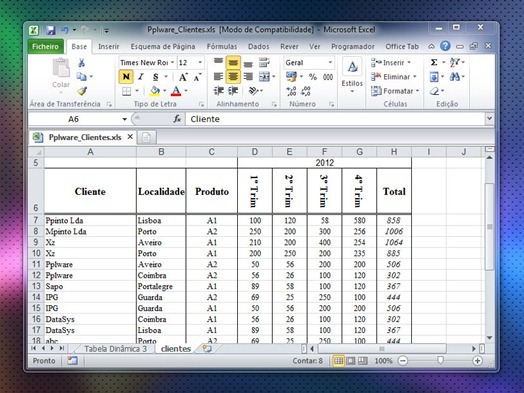Toggle middle vertical alignment
The width and height of the screenshot is (524, 393).
[x=233, y=62]
